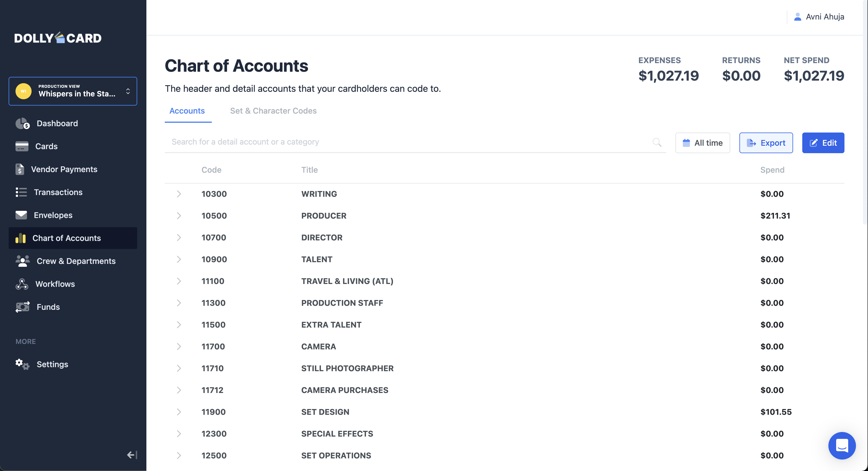Open the production view switcher dropdown
868x471 pixels.
(x=73, y=91)
